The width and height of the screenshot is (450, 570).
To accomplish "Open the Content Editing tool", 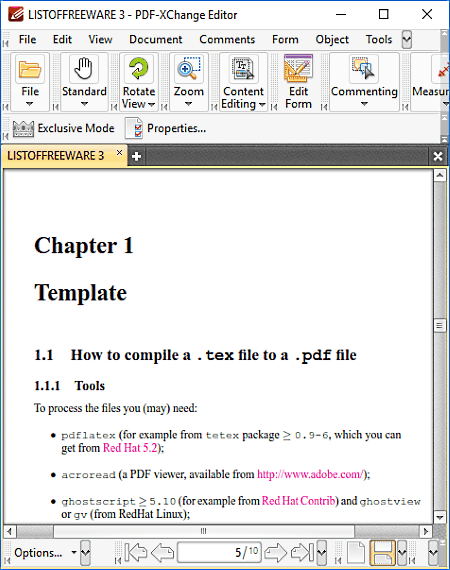I will tap(243, 68).
